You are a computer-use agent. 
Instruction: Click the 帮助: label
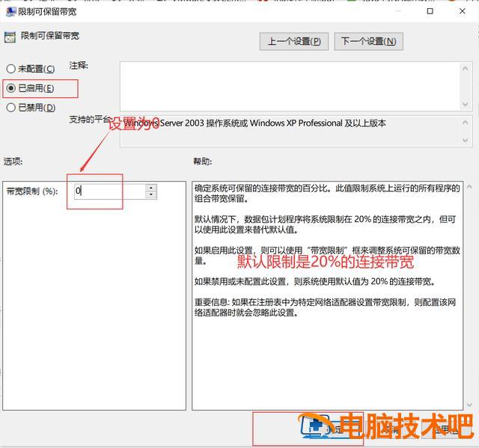pyautogui.click(x=202, y=162)
